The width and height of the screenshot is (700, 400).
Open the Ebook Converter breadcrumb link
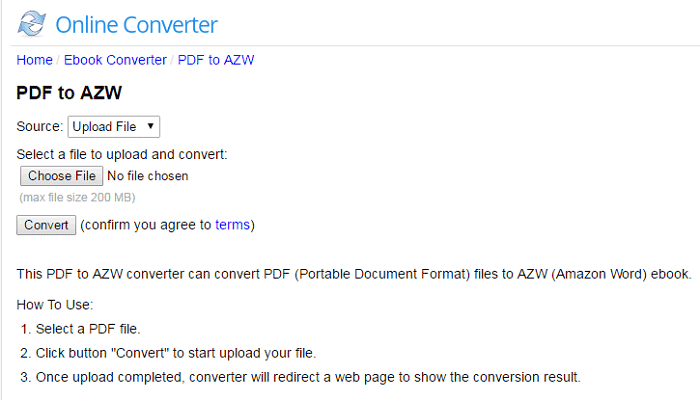[x=115, y=60]
